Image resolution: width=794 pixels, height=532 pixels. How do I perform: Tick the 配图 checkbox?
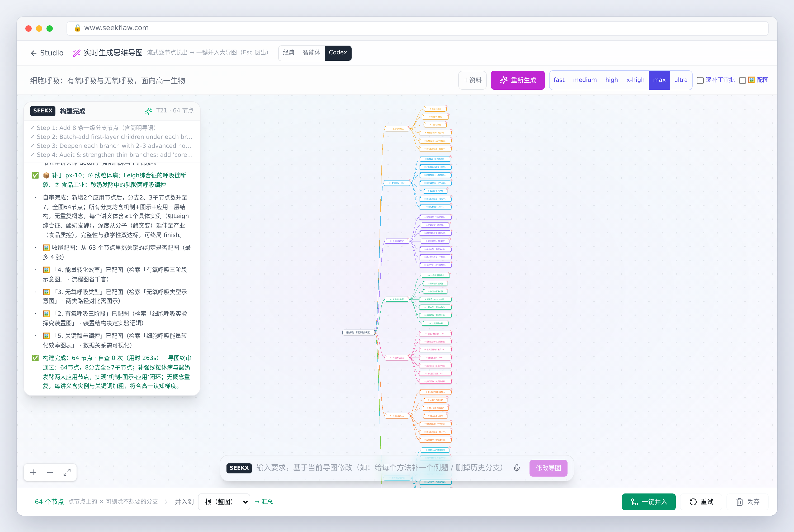(743, 80)
